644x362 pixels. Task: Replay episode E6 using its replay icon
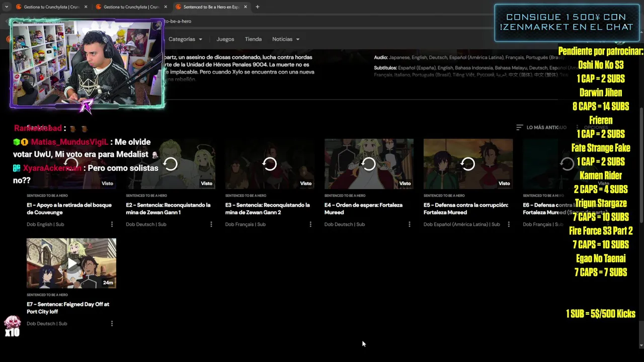567,164
